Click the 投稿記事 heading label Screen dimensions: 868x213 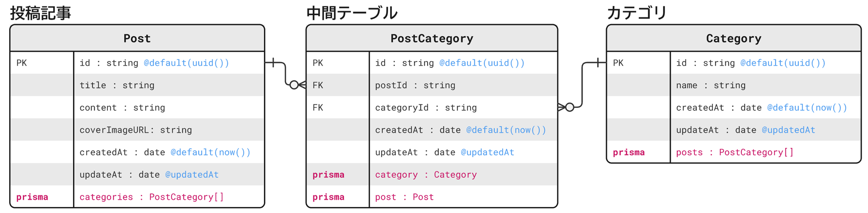[x=40, y=13]
